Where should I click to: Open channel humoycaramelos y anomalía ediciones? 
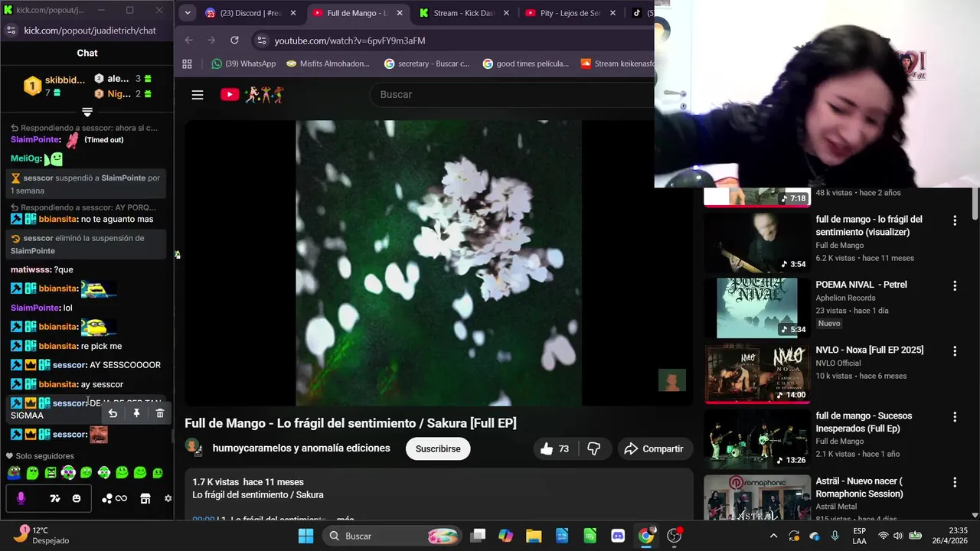coord(302,448)
